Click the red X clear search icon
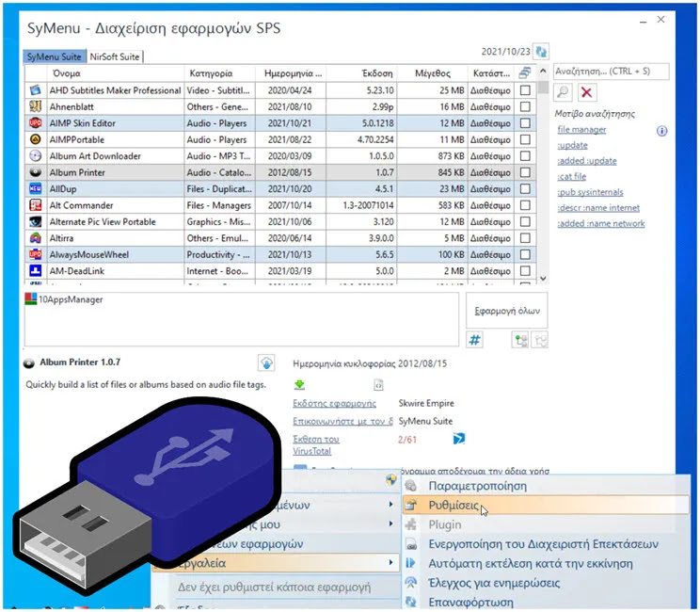 pyautogui.click(x=586, y=92)
